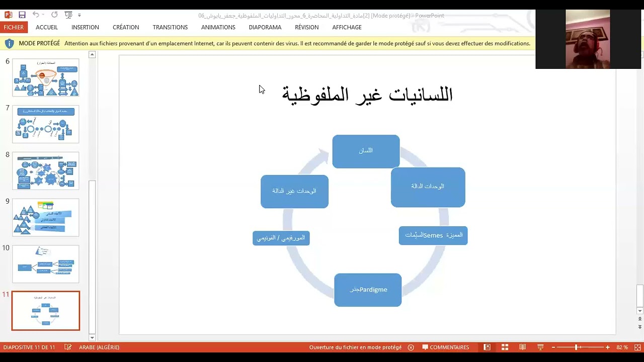Open the FICHIER tab
This screenshot has width=644, height=362.
14,27
